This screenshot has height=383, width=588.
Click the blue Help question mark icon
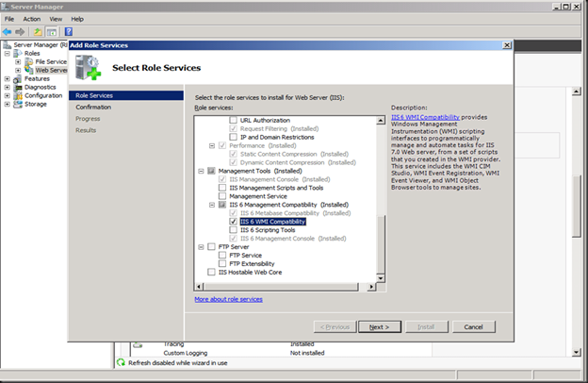69,32
